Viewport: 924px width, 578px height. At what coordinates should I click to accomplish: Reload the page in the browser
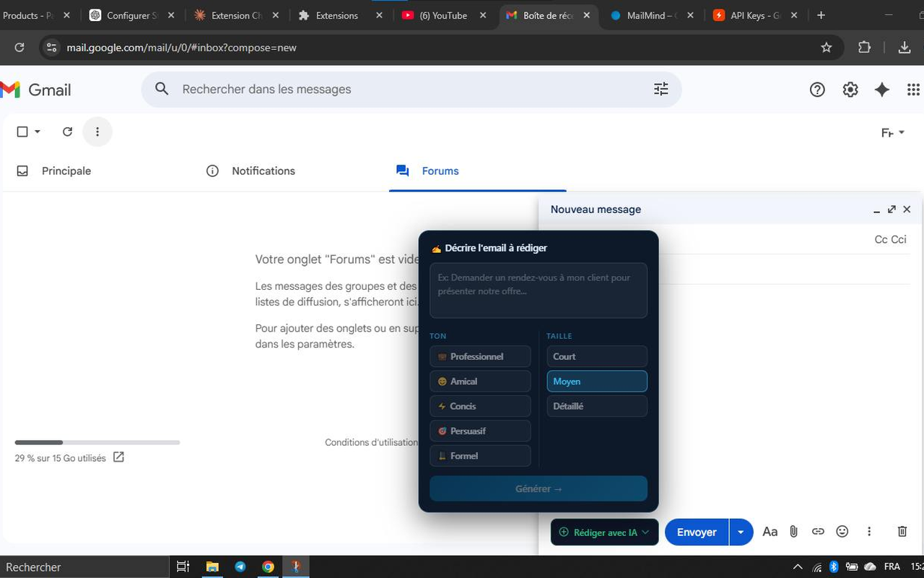[x=19, y=48]
